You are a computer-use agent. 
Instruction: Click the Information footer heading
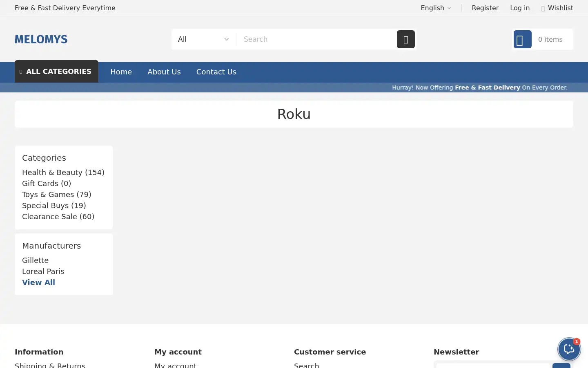click(39, 352)
